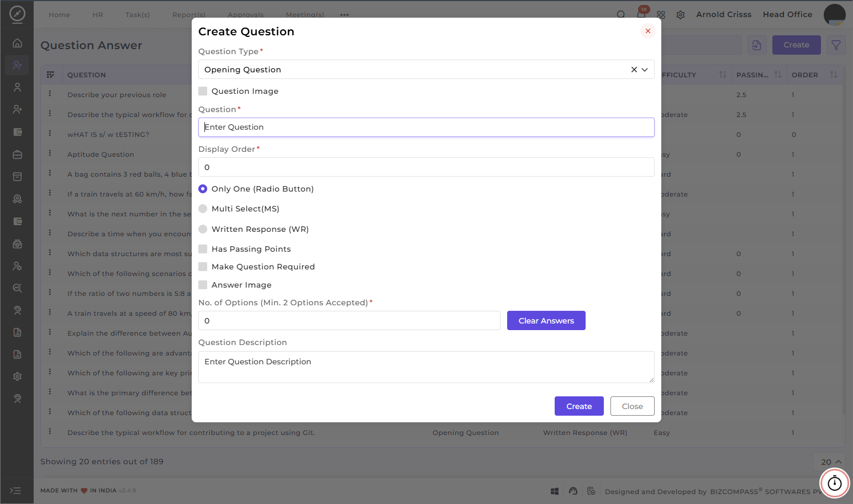Click the user profile avatar
The width and height of the screenshot is (853, 504).
click(x=834, y=15)
